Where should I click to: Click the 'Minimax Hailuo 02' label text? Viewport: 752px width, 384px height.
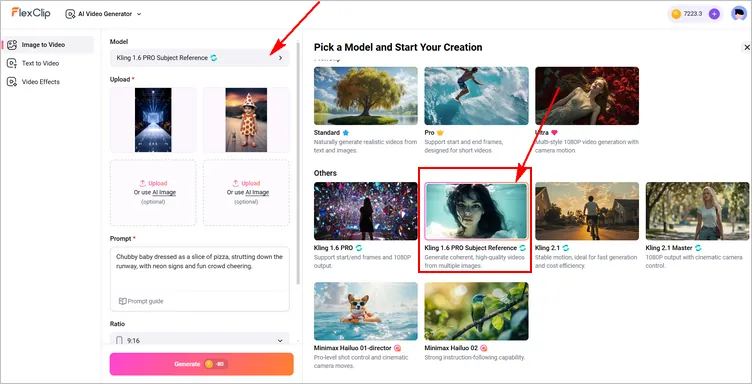pyautogui.click(x=451, y=348)
